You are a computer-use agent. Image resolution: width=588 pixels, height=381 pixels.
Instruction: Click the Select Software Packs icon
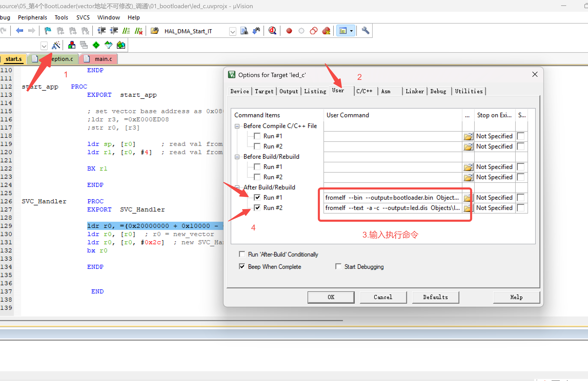pyautogui.click(x=108, y=45)
